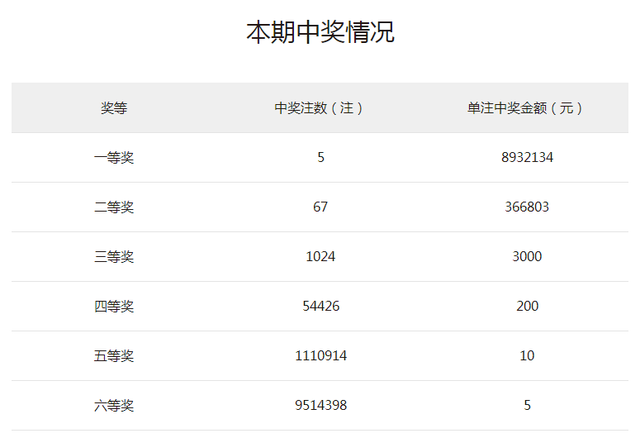This screenshot has width=640, height=438.
Task: Click the 单注中奖金额（元） column header
Action: pos(525,108)
